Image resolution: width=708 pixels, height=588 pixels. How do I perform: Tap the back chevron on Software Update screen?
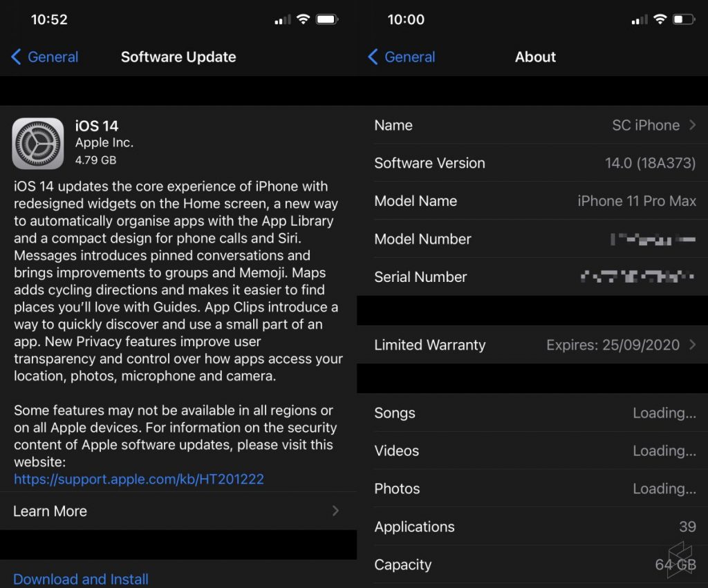click(16, 57)
